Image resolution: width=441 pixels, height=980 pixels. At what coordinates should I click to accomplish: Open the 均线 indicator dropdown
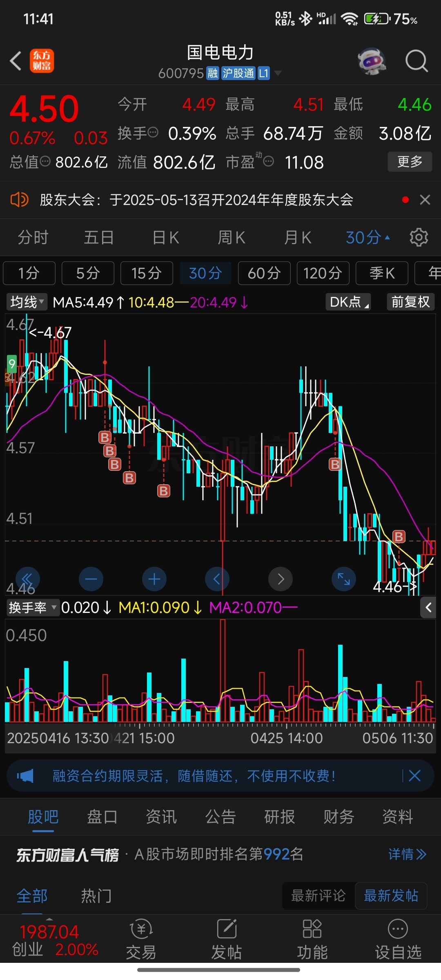[x=27, y=302]
